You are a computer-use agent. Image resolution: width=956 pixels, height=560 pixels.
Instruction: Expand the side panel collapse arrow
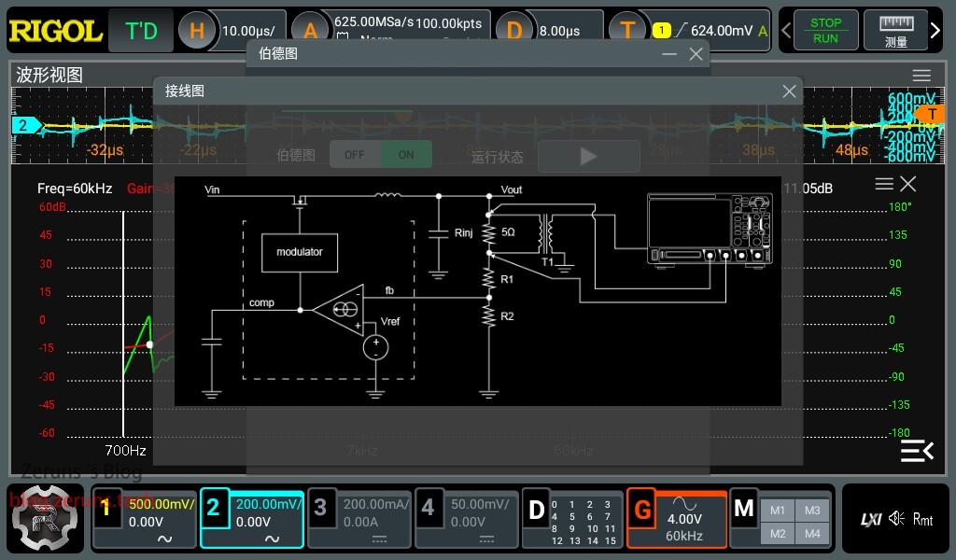click(916, 451)
